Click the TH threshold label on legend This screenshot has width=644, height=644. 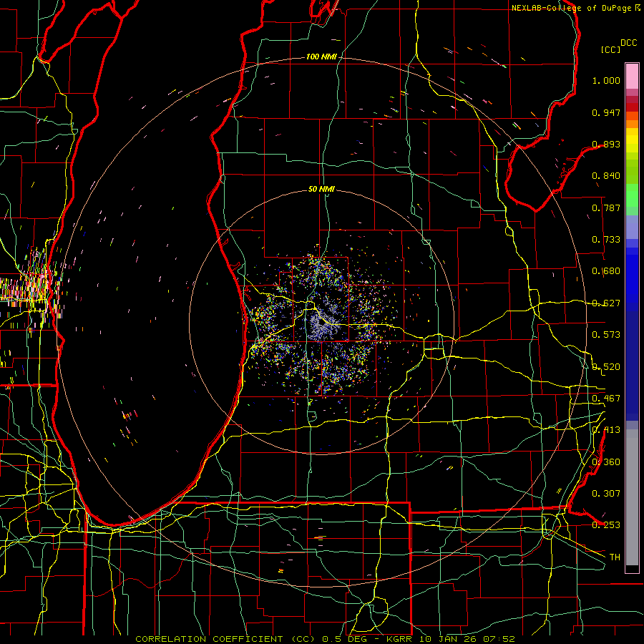tap(615, 557)
